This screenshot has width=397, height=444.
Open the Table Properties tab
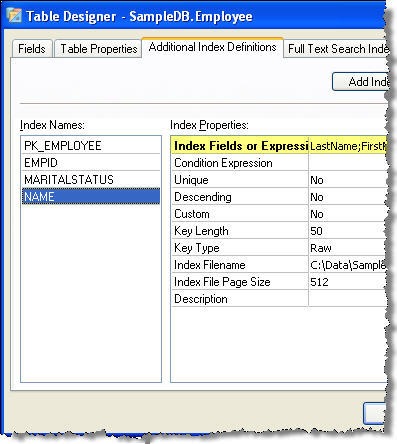tap(99, 49)
